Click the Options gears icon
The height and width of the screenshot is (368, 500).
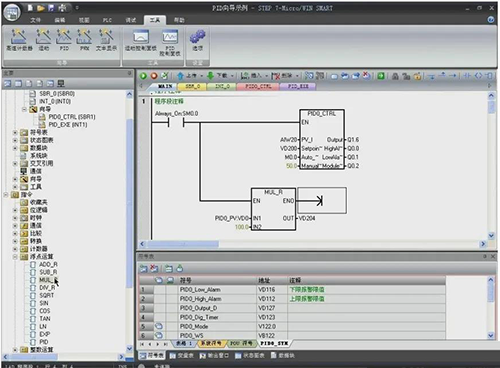coord(197,40)
